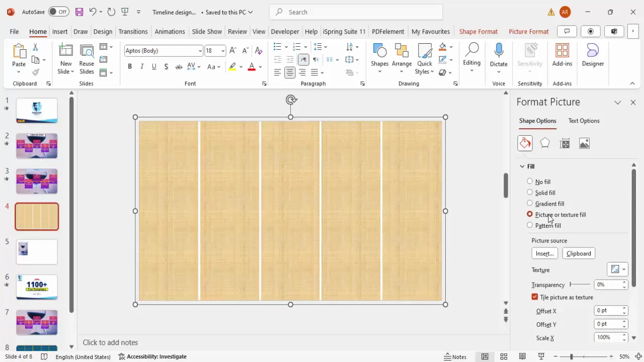The image size is (644, 362).
Task: Switch to the Design tab
Action: pos(103,31)
